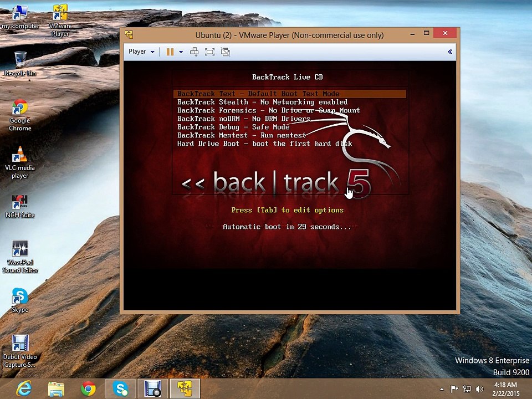Open the NCH Suite desktop shortcut
Image resolution: width=532 pixels, height=399 pixels.
pos(20,206)
